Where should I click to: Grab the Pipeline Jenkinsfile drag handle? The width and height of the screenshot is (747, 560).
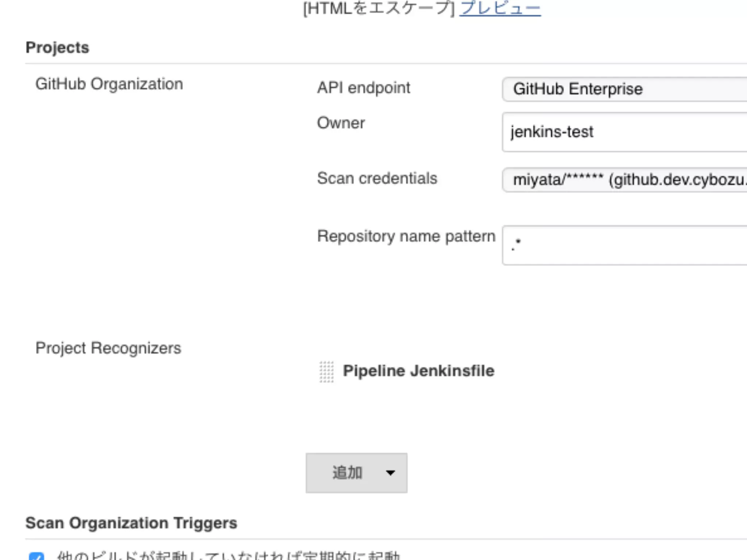click(326, 372)
